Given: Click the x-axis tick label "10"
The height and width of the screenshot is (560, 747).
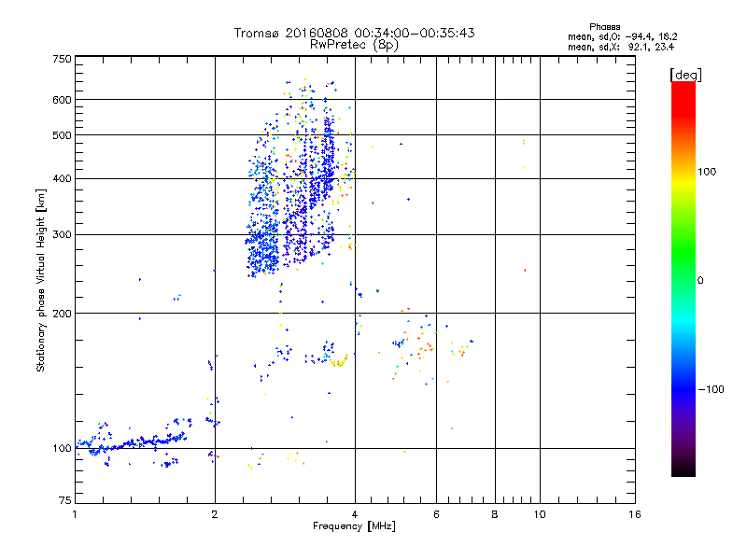Looking at the screenshot, I should pyautogui.click(x=540, y=514).
